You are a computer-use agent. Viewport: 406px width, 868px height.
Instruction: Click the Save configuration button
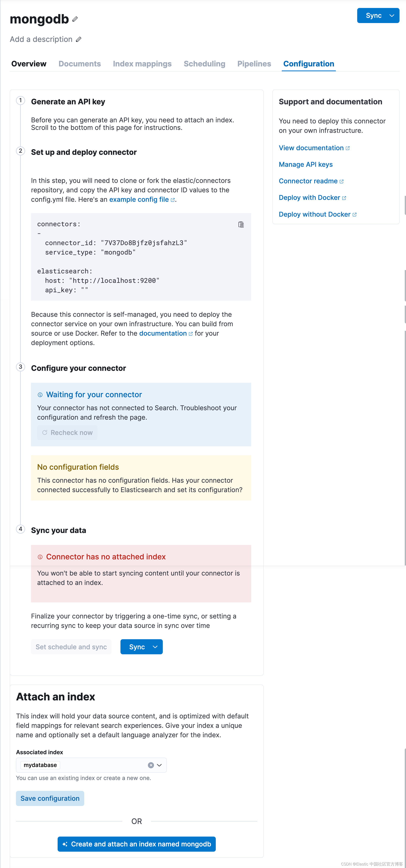[49, 798]
